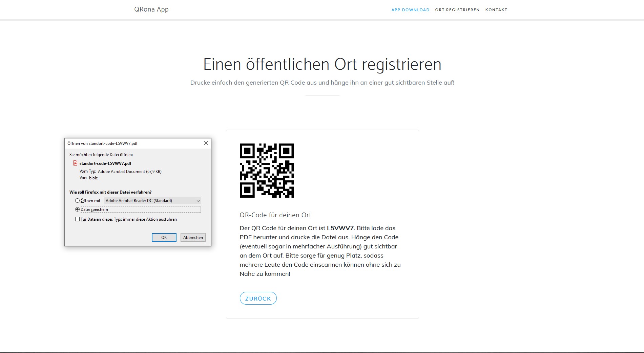This screenshot has width=644, height=353.
Task: Click 'Adobe Acrobat Document (67,9 KB)' type text
Action: [130, 172]
